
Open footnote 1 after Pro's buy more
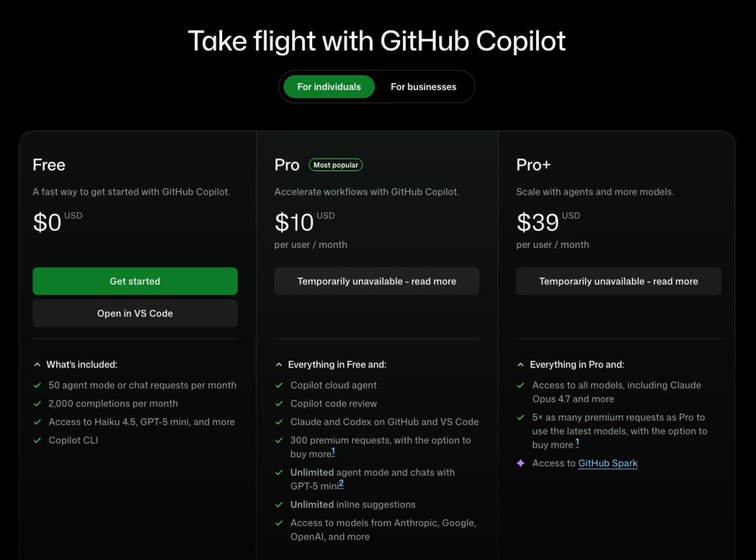[334, 452]
